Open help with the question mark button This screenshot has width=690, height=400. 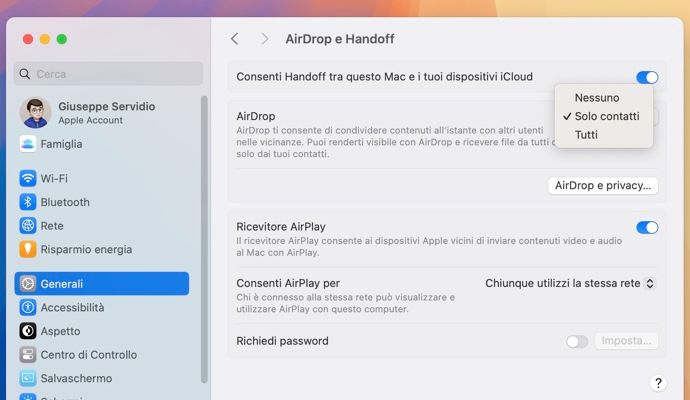point(658,383)
